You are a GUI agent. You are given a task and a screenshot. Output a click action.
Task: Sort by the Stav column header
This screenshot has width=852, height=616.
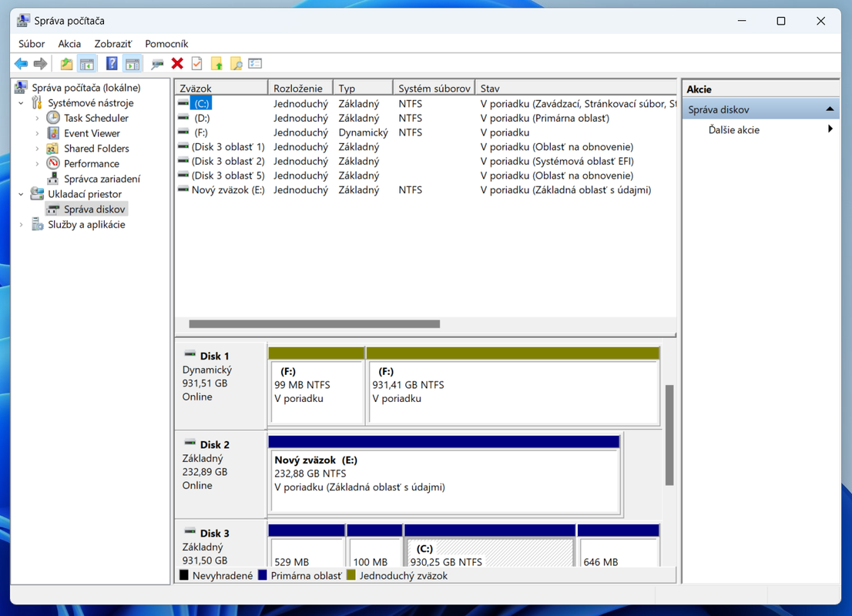click(x=575, y=88)
